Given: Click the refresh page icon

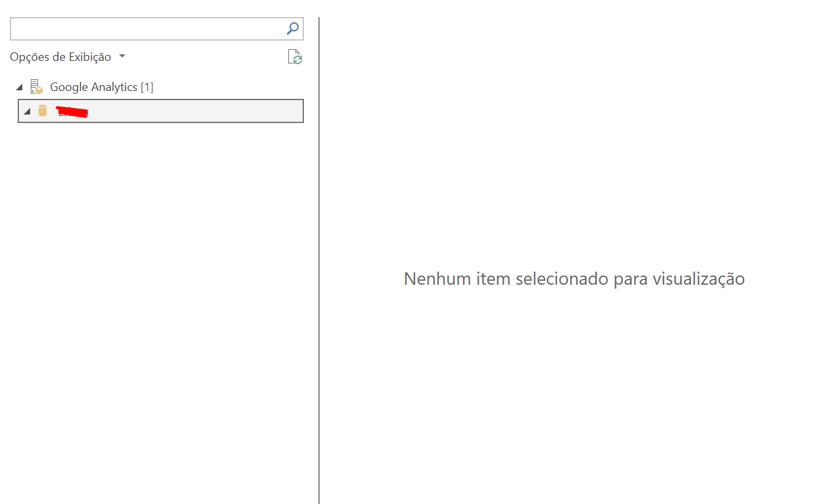Looking at the screenshot, I should click(x=295, y=57).
